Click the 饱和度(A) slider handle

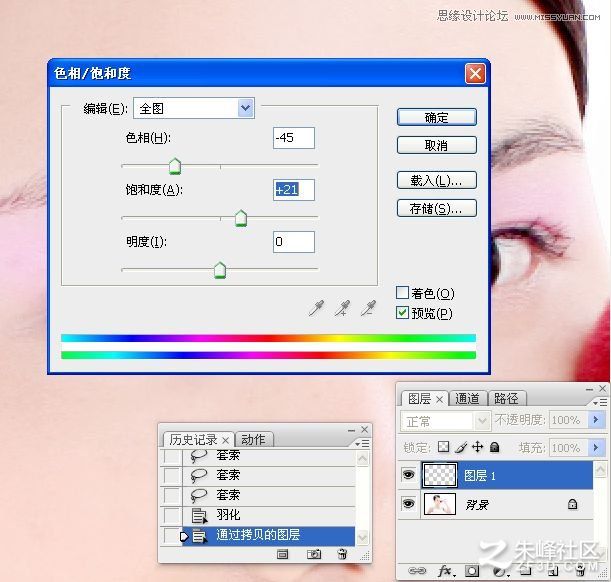(241, 218)
